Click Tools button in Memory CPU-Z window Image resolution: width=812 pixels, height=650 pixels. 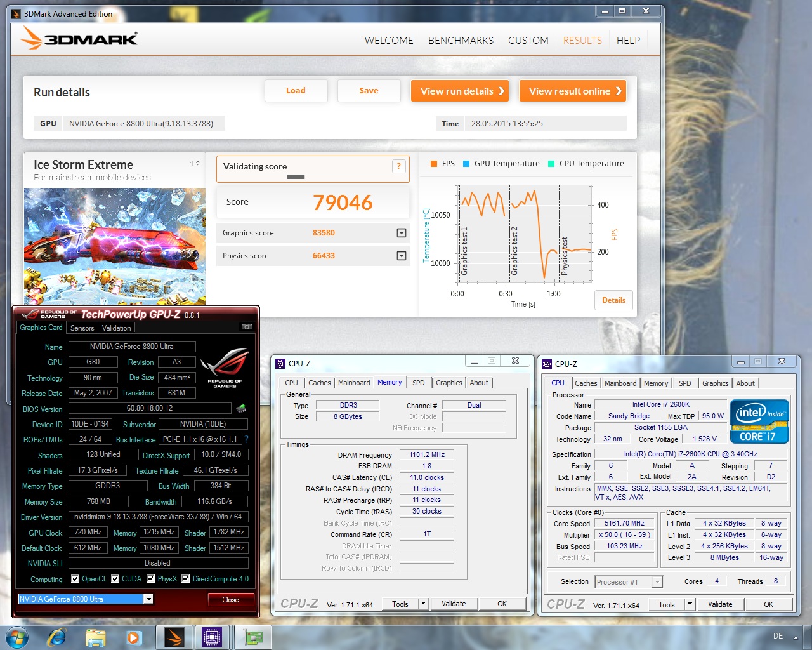(x=400, y=604)
